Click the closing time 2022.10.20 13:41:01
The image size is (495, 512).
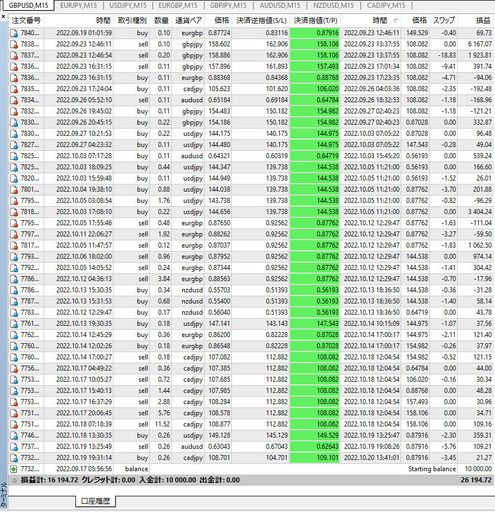tap(372, 458)
